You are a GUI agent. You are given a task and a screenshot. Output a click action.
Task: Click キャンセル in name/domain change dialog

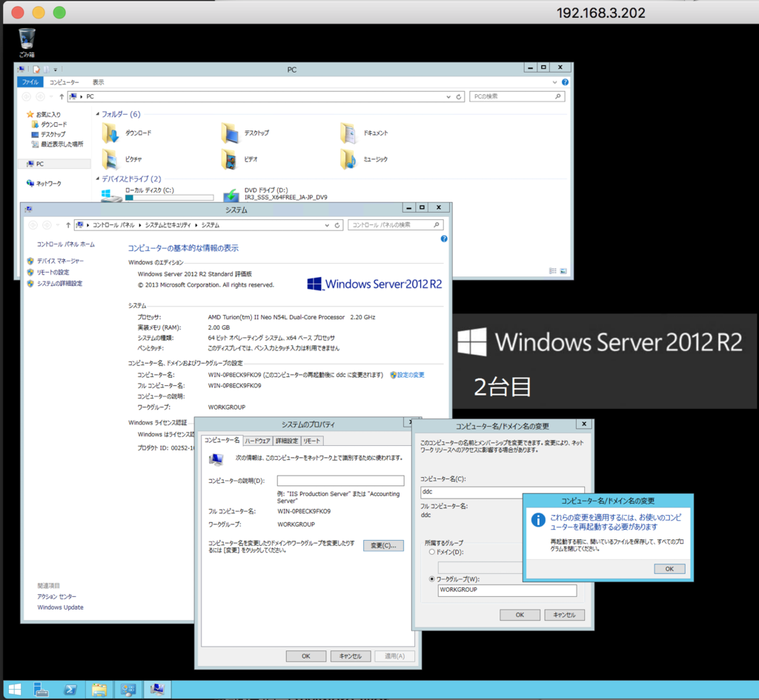click(x=564, y=615)
